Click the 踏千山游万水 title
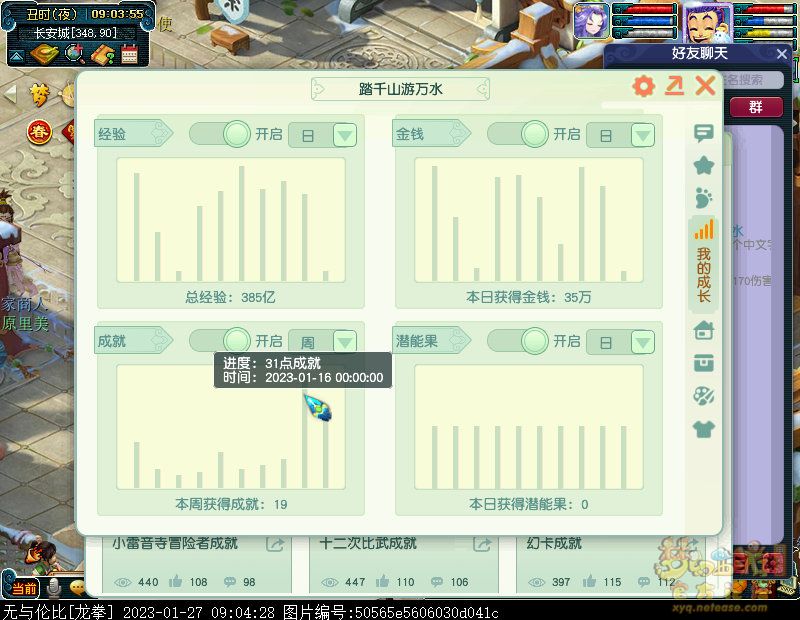Image resolution: width=800 pixels, height=620 pixels. tap(401, 89)
